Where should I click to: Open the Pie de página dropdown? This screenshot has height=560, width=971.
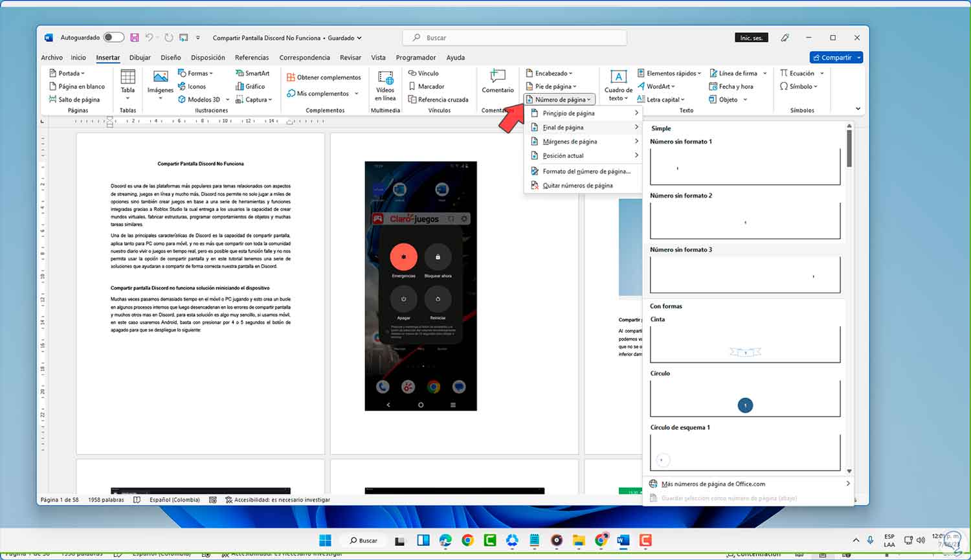551,86
